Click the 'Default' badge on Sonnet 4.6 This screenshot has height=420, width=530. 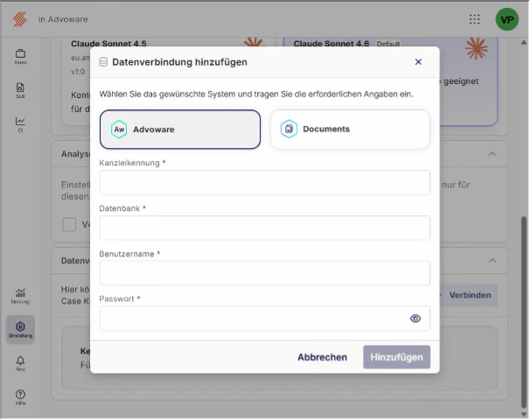388,44
